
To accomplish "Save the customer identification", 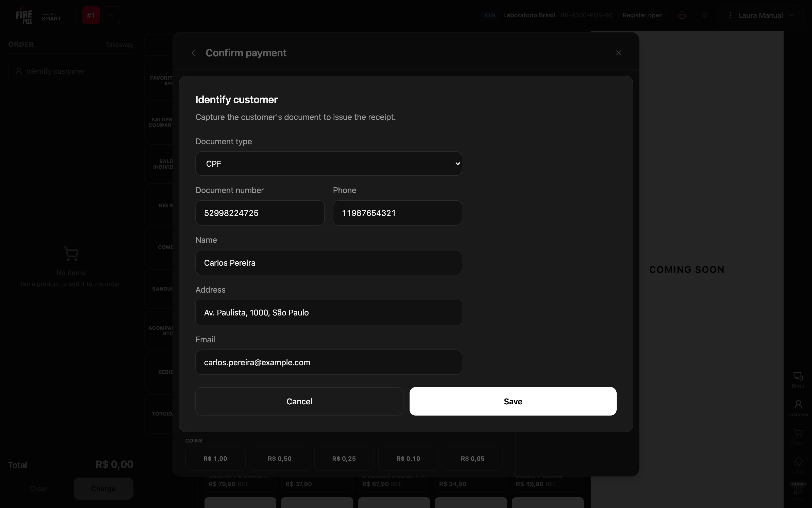I will point(513,402).
